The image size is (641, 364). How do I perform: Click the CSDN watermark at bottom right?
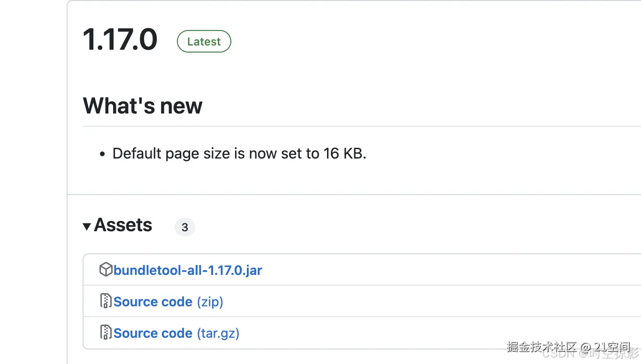click(x=557, y=353)
